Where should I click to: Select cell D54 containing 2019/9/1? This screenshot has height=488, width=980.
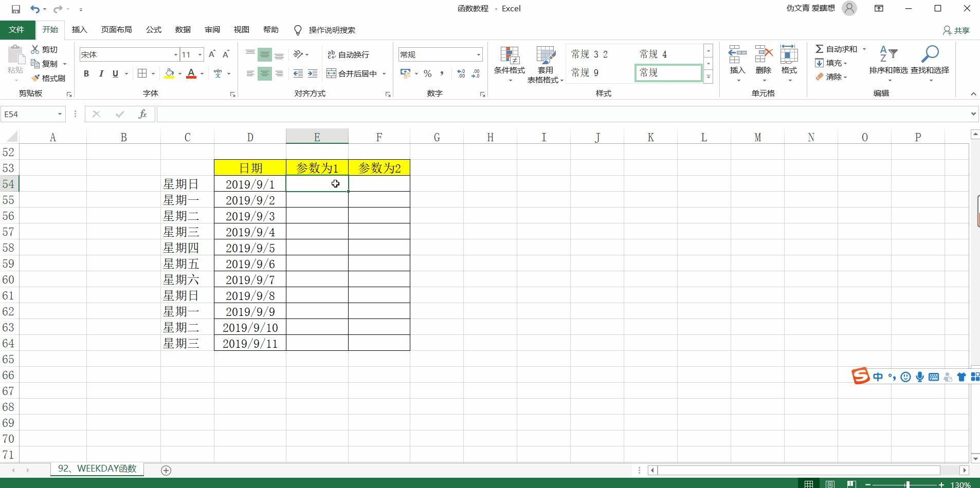249,184
